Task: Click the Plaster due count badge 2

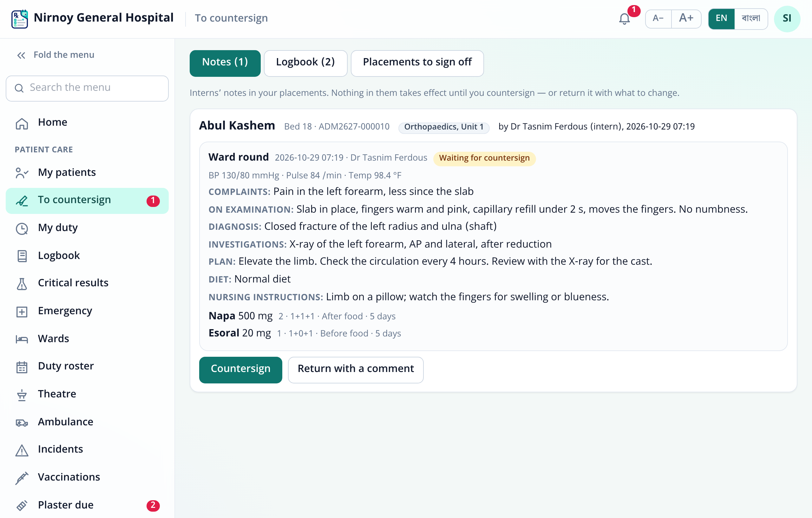Action: (153, 505)
